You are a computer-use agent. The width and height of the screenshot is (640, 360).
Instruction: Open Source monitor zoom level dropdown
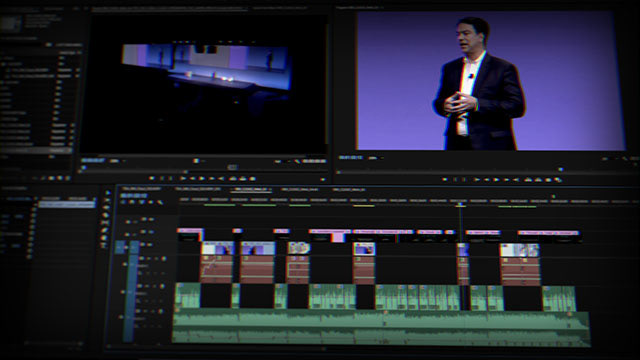coord(116,161)
